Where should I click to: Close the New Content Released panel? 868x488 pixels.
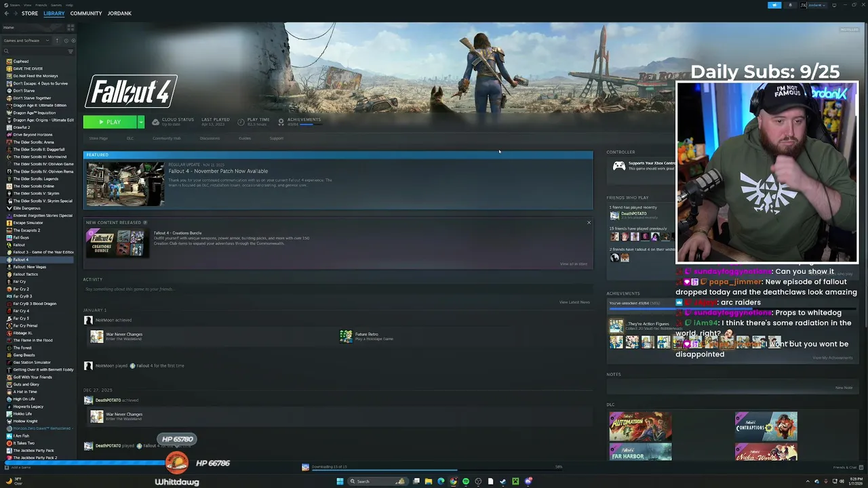[x=589, y=222]
